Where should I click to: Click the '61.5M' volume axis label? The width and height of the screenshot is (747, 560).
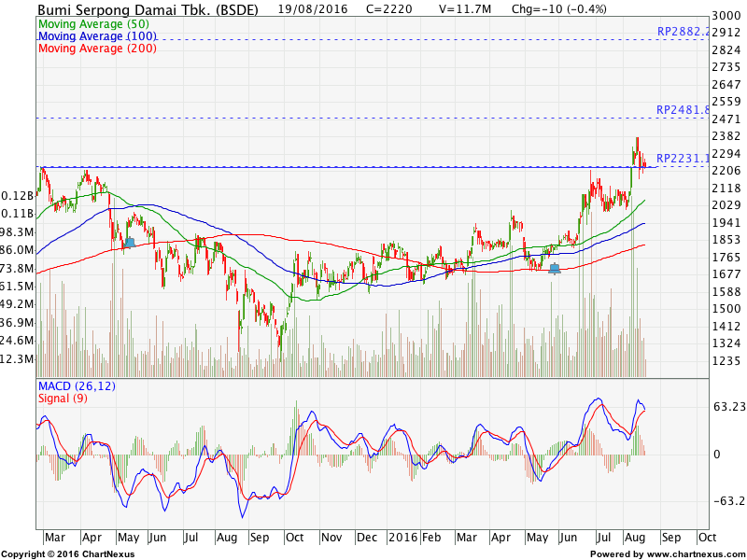17,287
